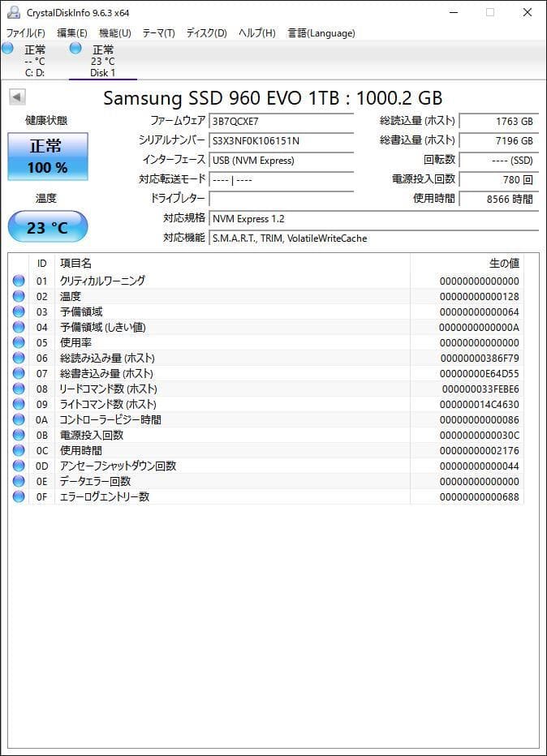The width and height of the screenshot is (547, 756).
Task: Click the serial number field S3X3NF0K106151N
Action: 282,141
